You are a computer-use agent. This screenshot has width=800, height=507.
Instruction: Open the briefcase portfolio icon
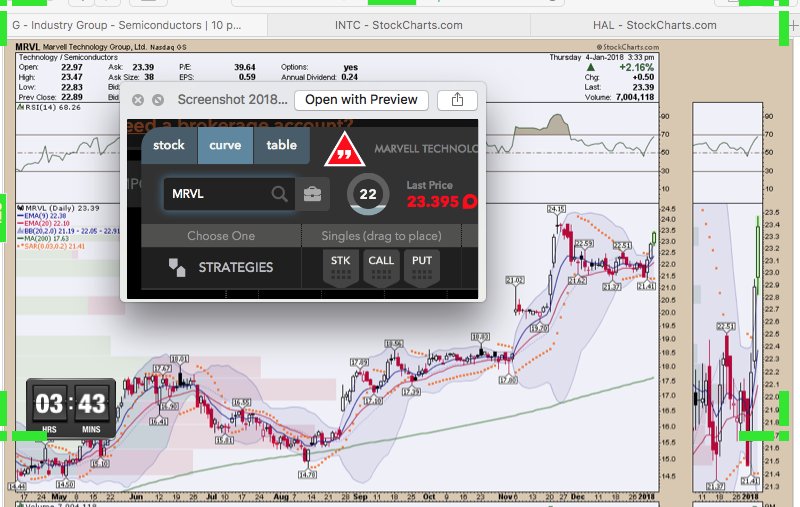312,194
